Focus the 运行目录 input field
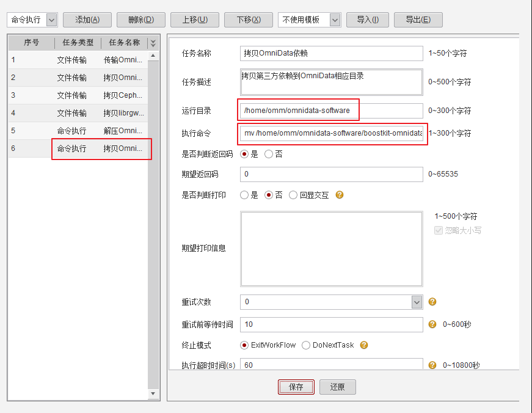This screenshot has height=413, width=532. [x=332, y=111]
